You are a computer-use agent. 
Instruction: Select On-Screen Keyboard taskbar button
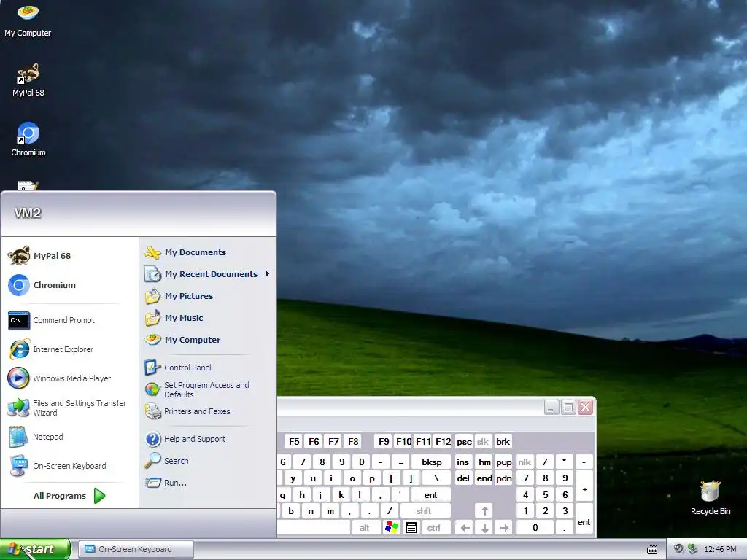click(x=136, y=549)
